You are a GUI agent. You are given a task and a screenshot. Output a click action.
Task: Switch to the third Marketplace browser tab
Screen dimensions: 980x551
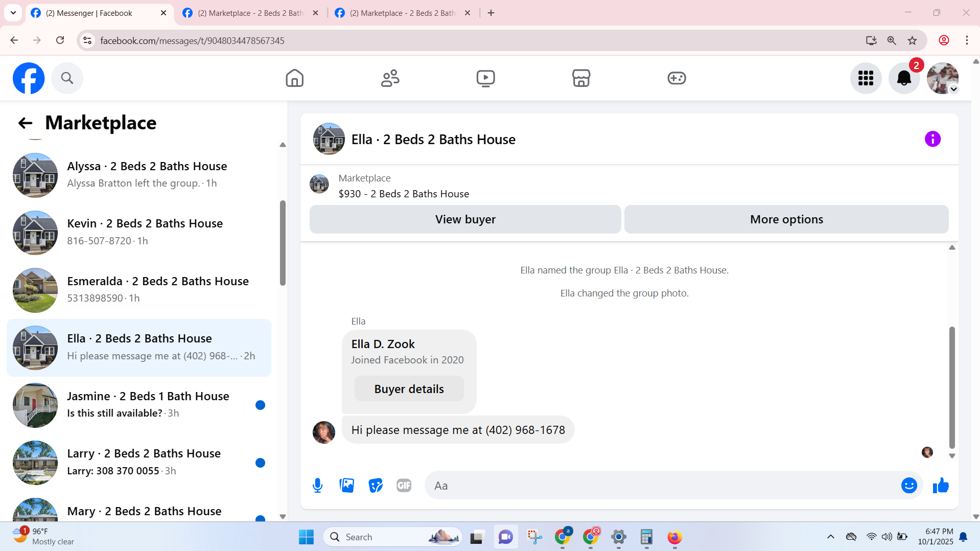point(403,13)
